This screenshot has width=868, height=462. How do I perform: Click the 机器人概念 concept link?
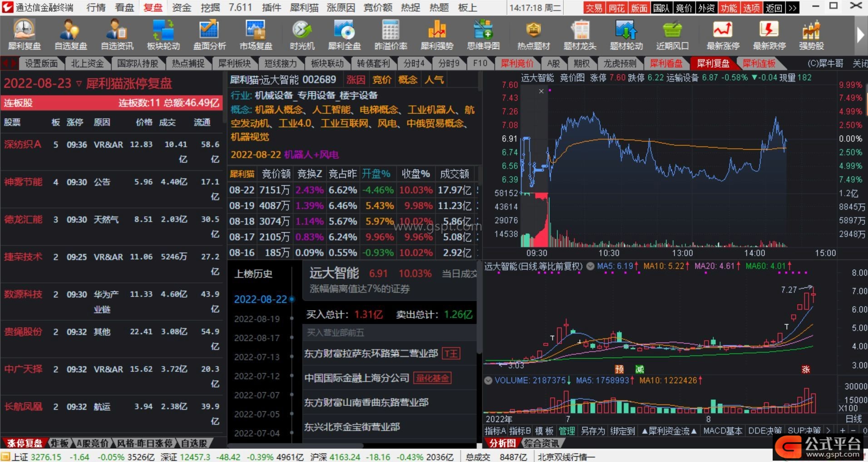pyautogui.click(x=278, y=110)
